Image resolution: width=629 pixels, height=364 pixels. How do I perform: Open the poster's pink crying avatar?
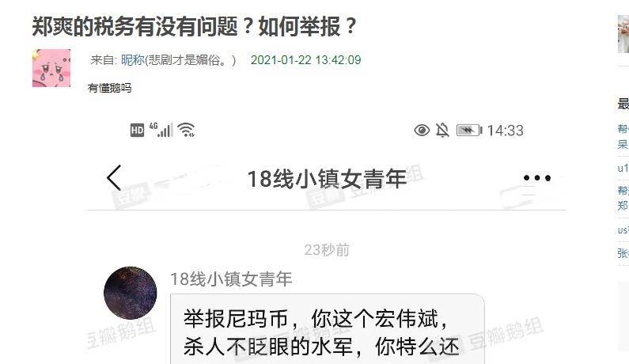pyautogui.click(x=51, y=68)
